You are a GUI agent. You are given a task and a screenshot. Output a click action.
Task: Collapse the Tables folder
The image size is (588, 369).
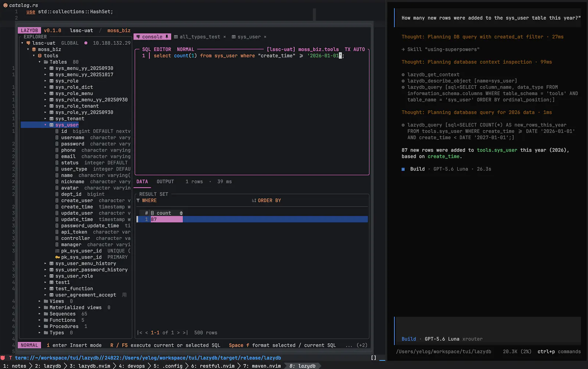(40, 62)
